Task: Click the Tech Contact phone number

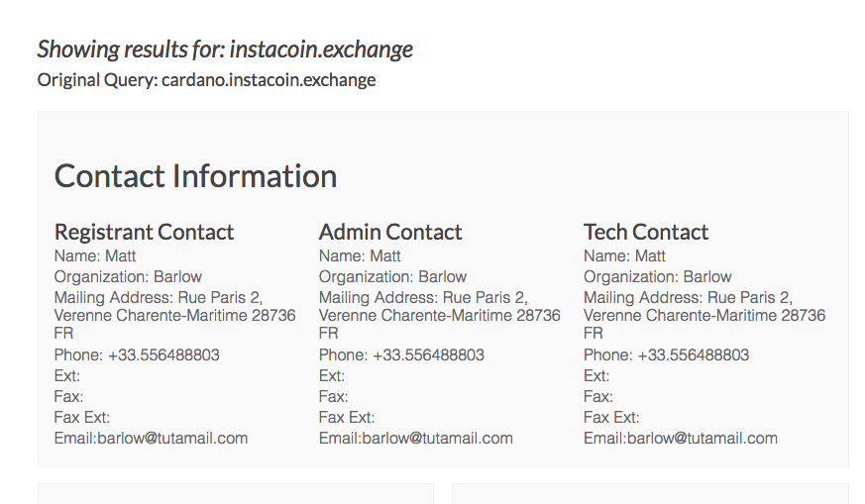Action: coord(693,354)
